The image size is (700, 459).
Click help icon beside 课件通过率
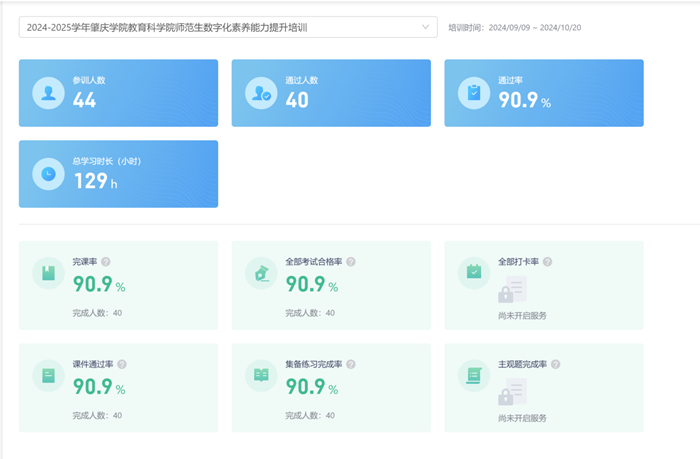(122, 364)
